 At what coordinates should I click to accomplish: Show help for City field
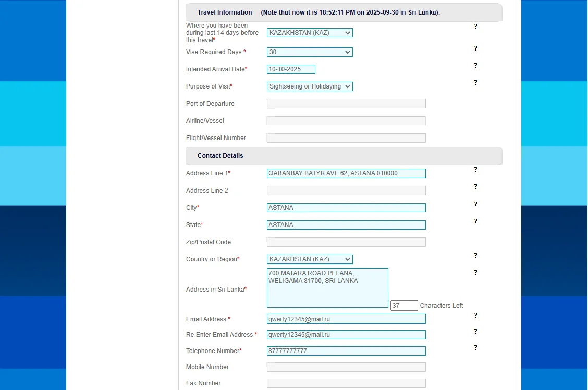[475, 204]
